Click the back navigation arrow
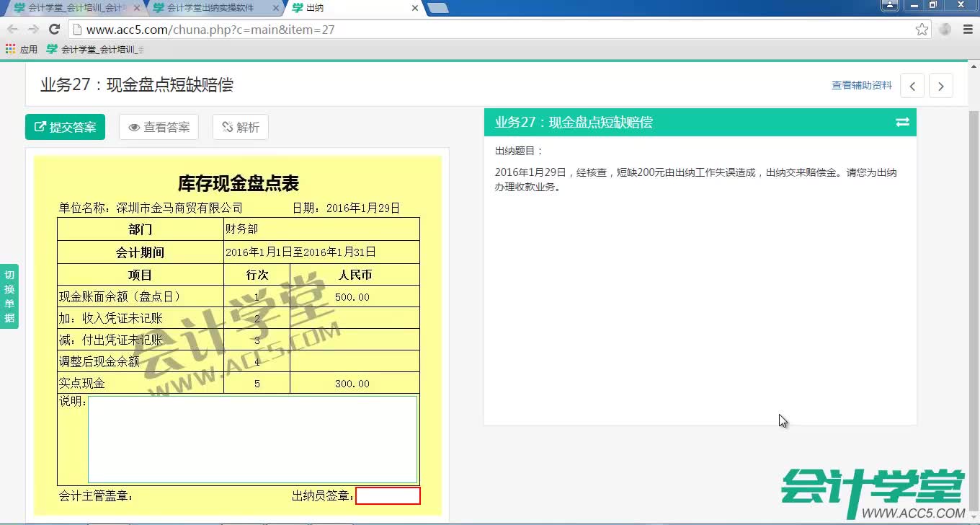 (x=12, y=29)
